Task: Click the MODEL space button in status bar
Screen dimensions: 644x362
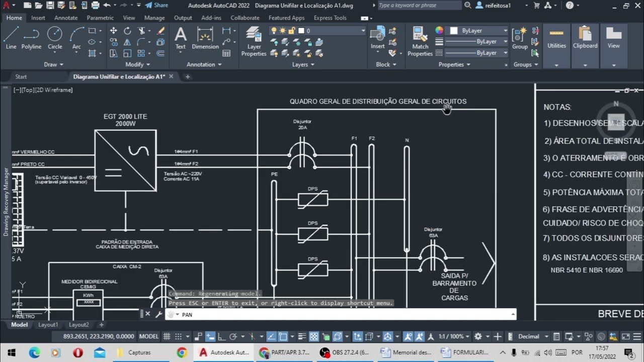Action: click(x=149, y=336)
